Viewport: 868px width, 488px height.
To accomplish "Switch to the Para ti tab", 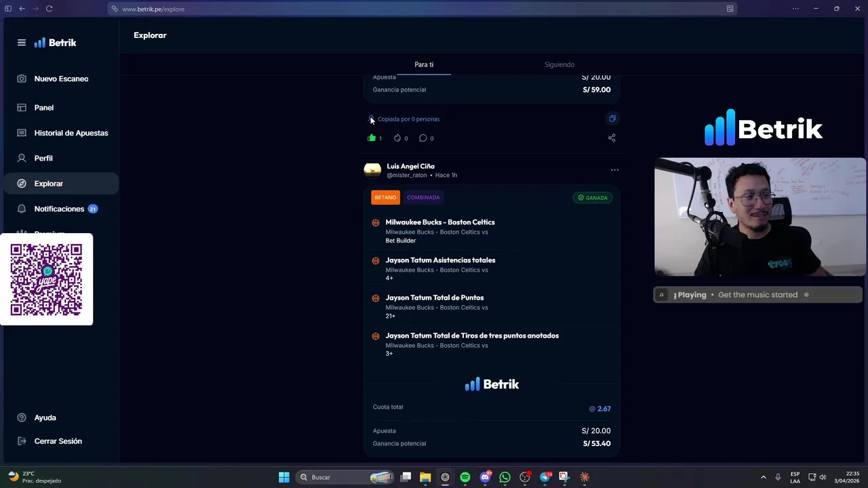I will 424,64.
